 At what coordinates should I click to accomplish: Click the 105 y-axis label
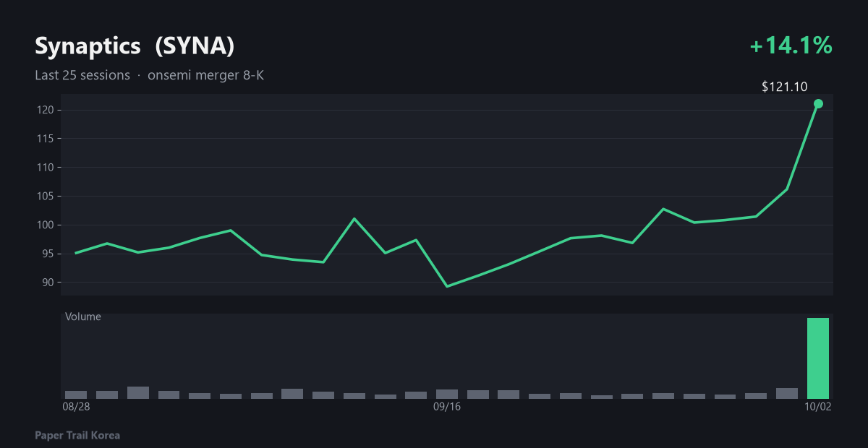(45, 197)
